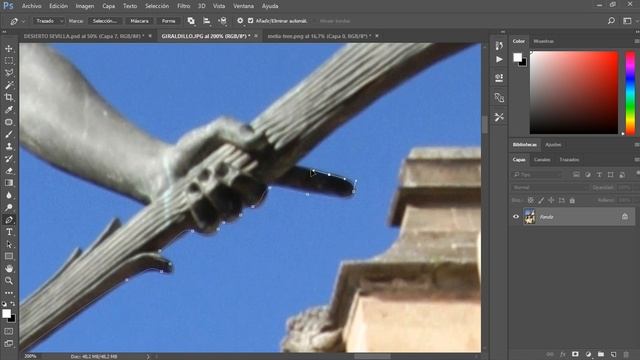Select the Eyedropper tool
Image resolution: width=640 pixels, height=360 pixels.
click(9, 110)
